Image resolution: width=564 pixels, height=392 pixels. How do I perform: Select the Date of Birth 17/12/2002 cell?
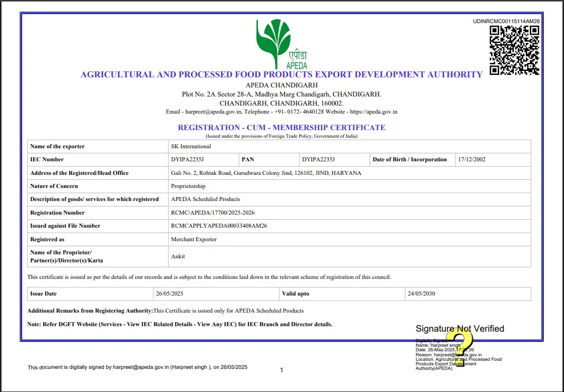point(474,159)
